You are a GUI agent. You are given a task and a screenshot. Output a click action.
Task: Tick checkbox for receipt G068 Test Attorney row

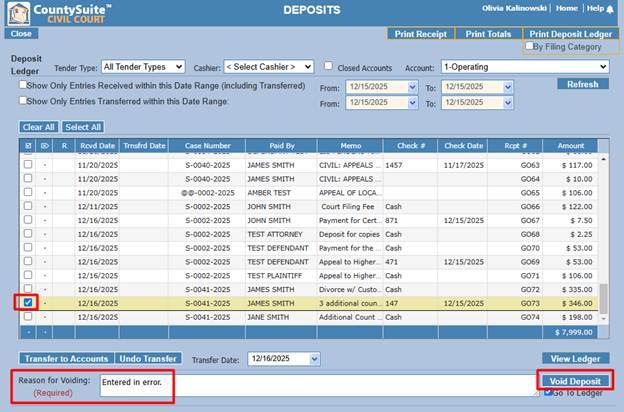point(28,233)
